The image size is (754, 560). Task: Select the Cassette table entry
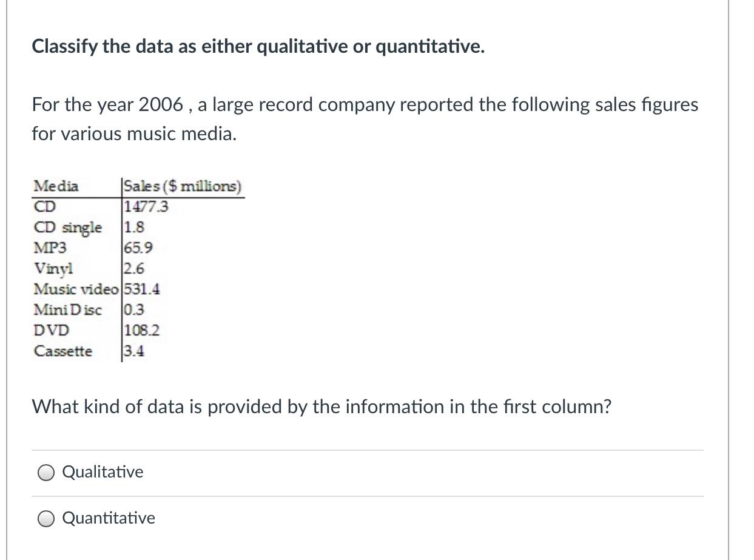[63, 351]
